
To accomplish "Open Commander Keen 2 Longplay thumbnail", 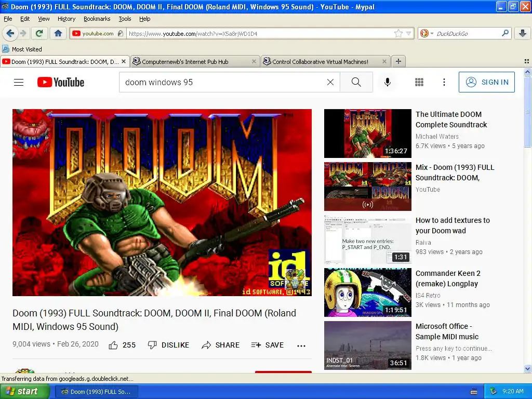I will pos(367,292).
